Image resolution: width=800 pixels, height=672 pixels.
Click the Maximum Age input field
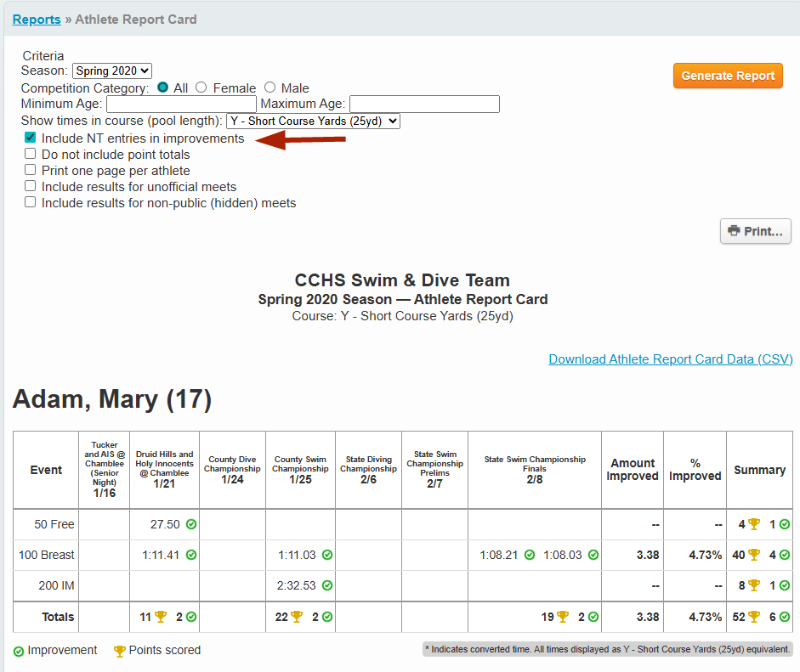coord(424,104)
